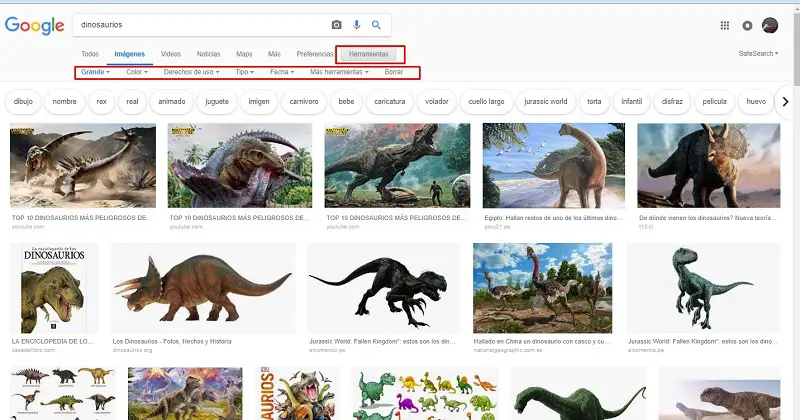Expand the Grande size dropdown
The height and width of the screenshot is (420, 800).
[96, 72]
